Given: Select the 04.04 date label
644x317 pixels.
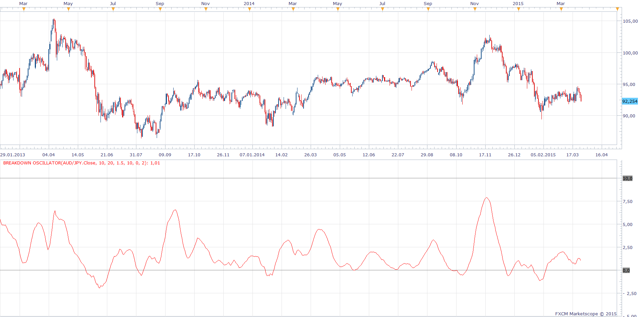Looking at the screenshot, I should (48, 155).
